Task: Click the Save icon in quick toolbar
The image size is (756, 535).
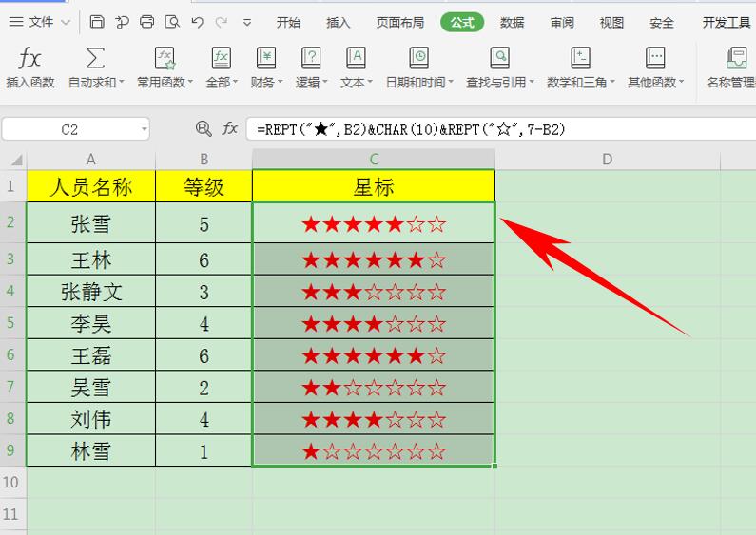Action: coord(97,22)
